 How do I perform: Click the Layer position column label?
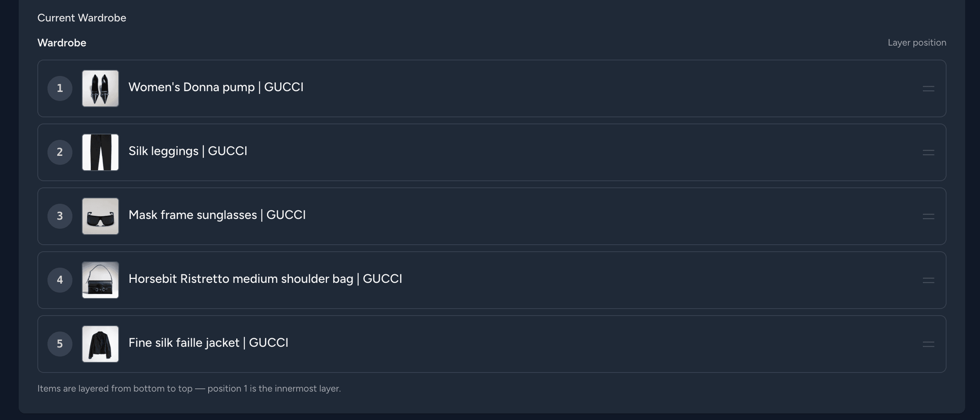point(917,42)
